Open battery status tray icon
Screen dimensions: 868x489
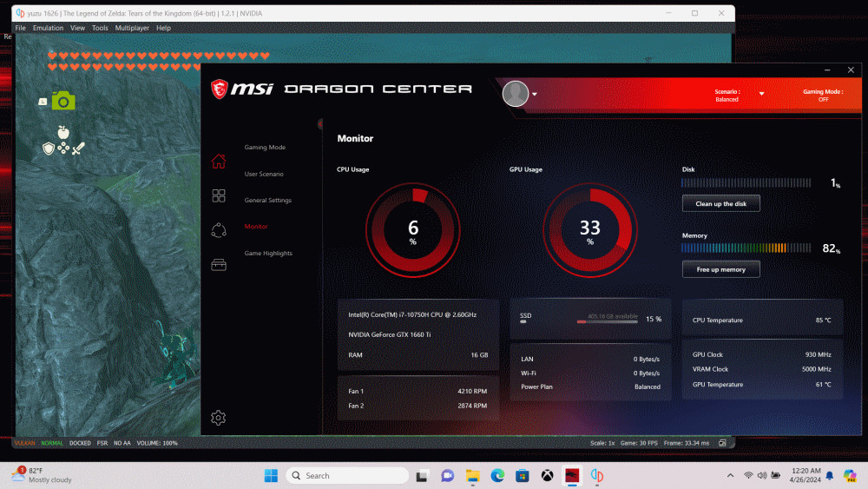point(776,475)
